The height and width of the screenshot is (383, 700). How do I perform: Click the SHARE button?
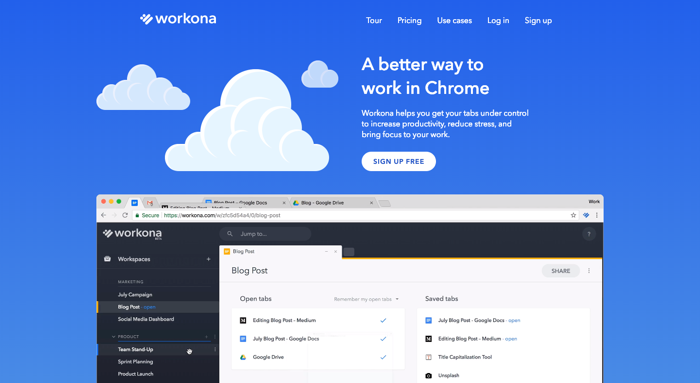click(x=561, y=271)
